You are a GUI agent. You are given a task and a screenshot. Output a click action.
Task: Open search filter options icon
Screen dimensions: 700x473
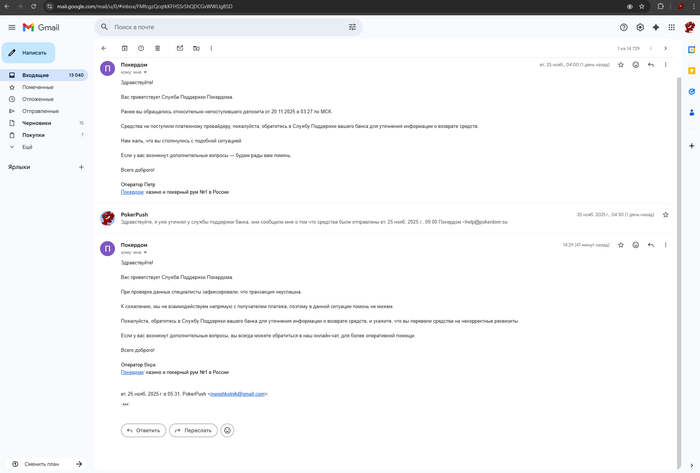[352, 27]
